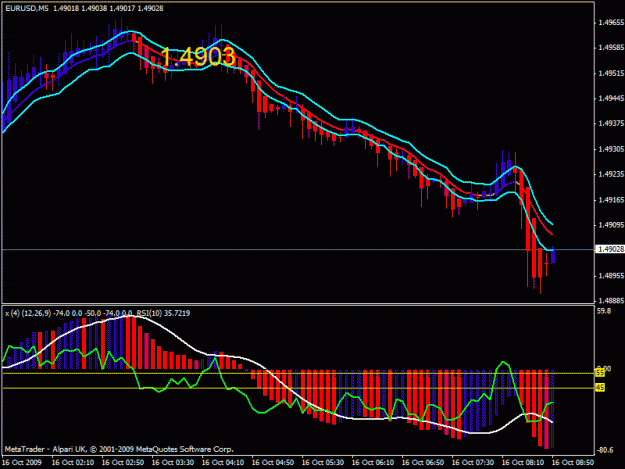Click the last blue candle at the current price
The image size is (625, 469).
pyautogui.click(x=553, y=256)
